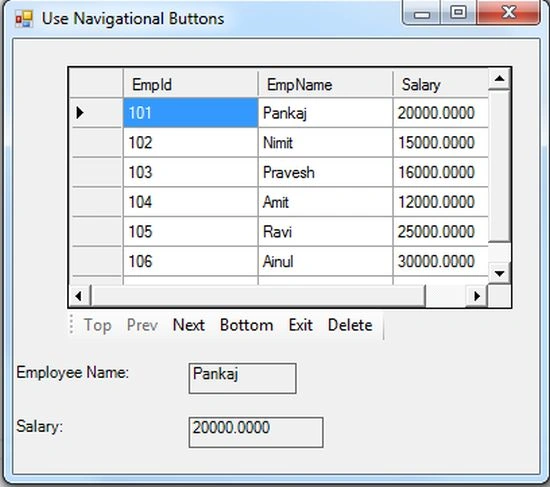Click the Pravesh name cell

[326, 172]
